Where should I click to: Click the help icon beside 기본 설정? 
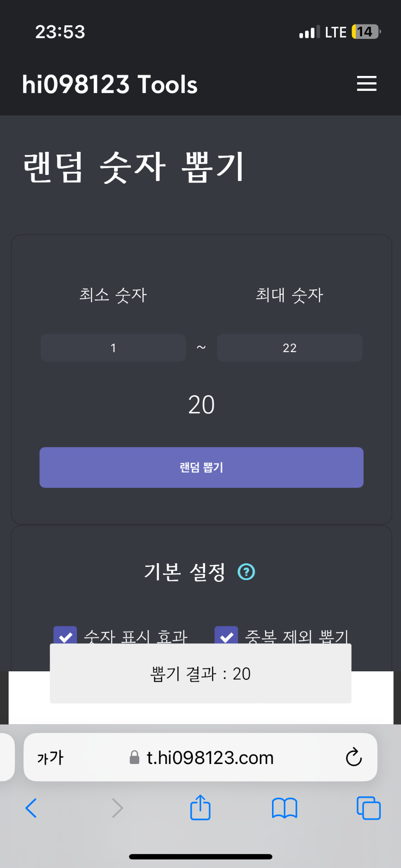click(x=246, y=572)
